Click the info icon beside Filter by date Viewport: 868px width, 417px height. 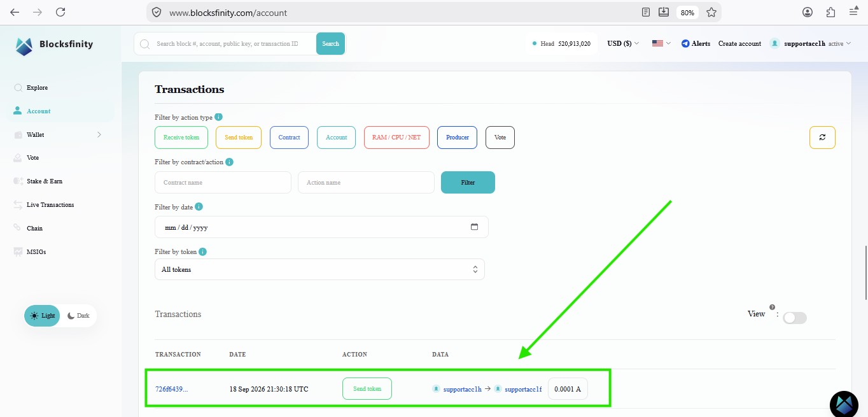click(x=199, y=207)
